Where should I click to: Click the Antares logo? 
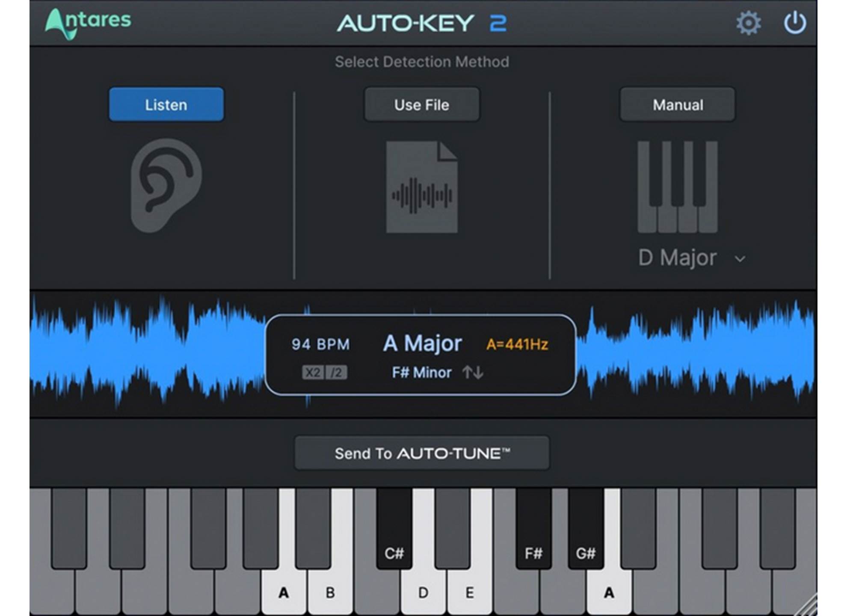coord(88,24)
